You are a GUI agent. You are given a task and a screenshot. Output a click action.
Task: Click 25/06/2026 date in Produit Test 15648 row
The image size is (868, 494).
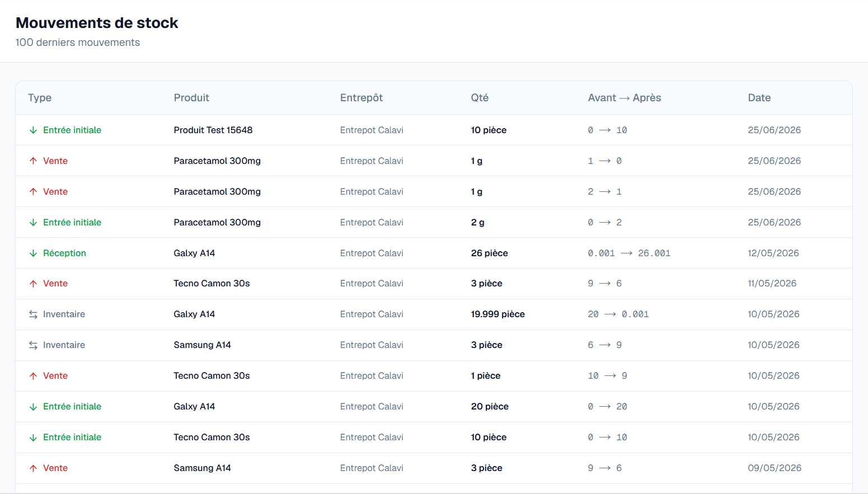775,130
